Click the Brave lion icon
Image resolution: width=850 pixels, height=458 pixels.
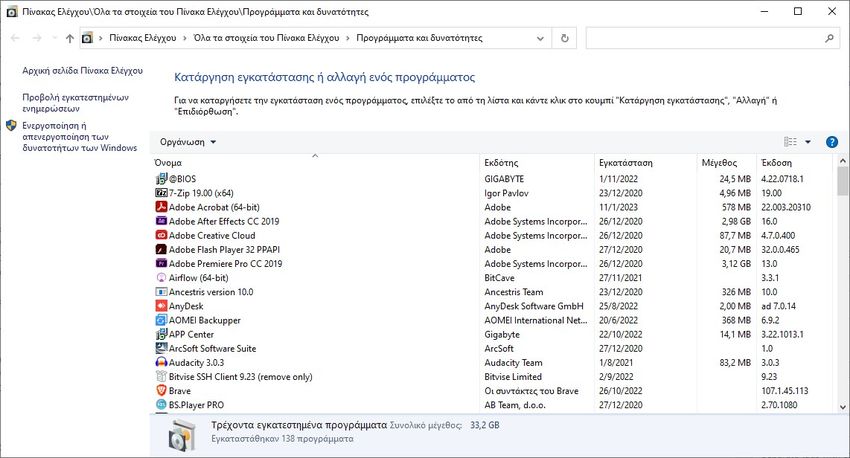[x=161, y=391]
